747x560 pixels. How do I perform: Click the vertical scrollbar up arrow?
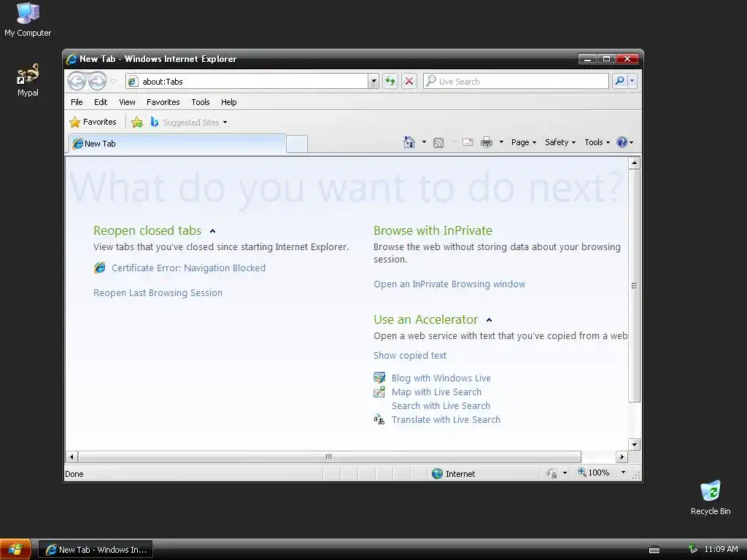coord(634,163)
